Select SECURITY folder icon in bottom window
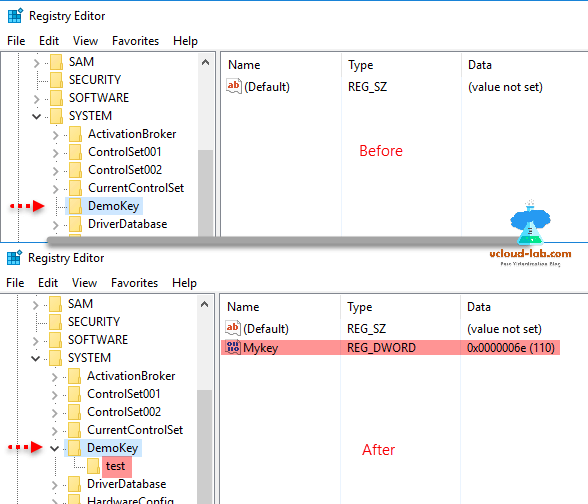The height and width of the screenshot is (504, 588). (56, 322)
